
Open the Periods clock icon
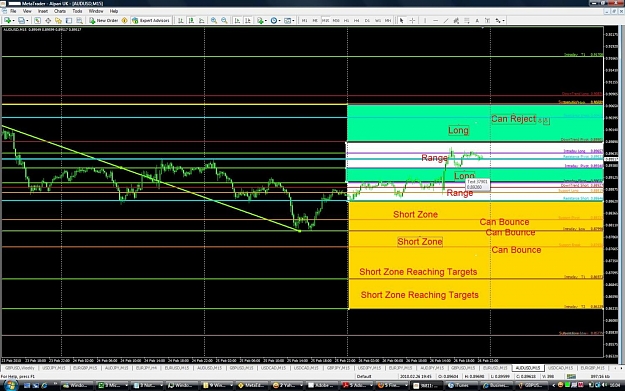[273, 20]
